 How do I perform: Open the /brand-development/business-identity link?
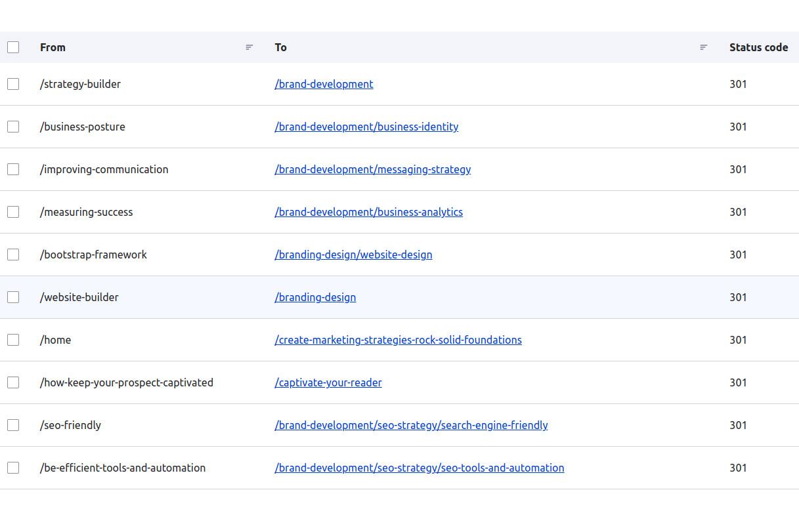pos(366,126)
